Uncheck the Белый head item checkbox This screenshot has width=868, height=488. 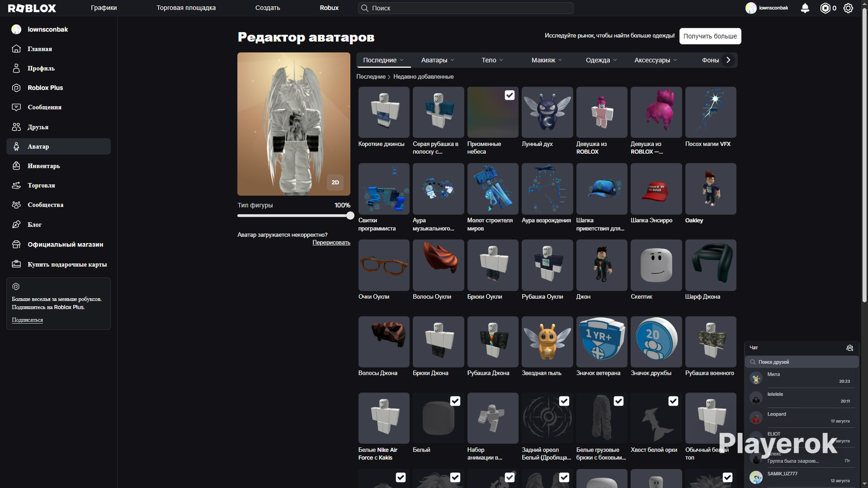[x=455, y=401]
